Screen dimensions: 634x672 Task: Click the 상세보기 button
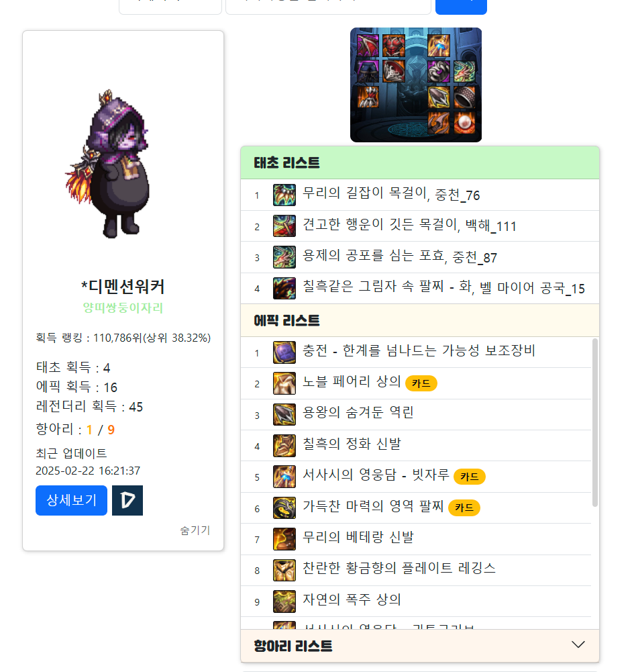click(x=72, y=500)
